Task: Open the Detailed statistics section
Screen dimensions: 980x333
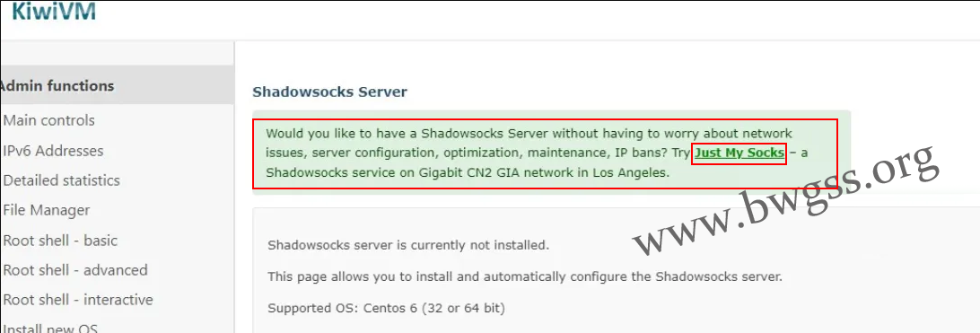Action: pos(61,180)
